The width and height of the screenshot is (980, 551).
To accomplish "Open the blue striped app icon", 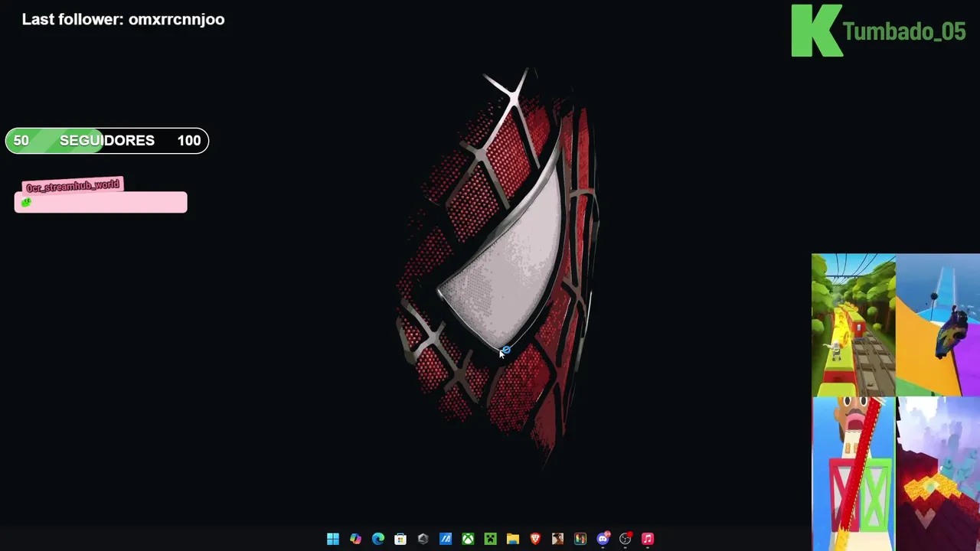I will (446, 539).
